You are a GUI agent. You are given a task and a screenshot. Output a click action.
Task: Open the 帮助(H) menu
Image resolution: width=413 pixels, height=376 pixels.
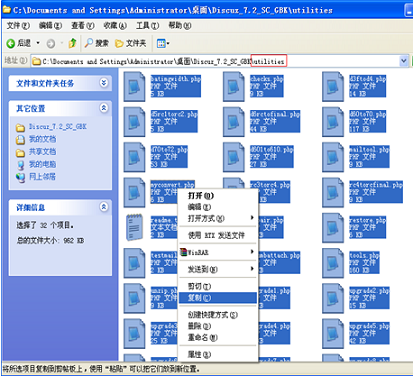180,25
